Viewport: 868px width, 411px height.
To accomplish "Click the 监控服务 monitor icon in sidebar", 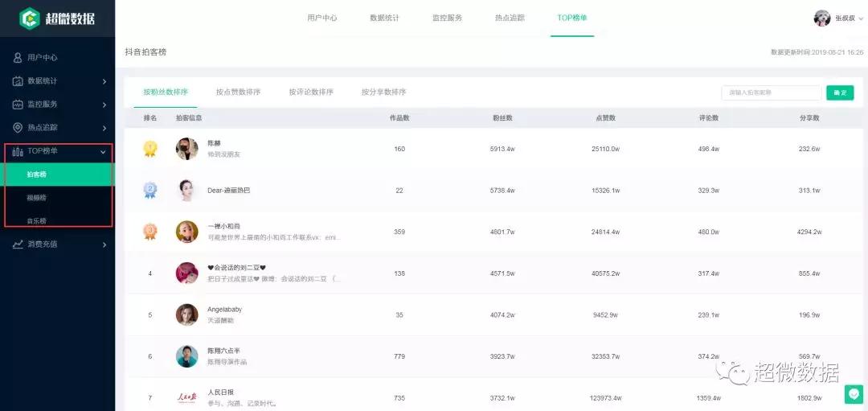I will [x=18, y=104].
